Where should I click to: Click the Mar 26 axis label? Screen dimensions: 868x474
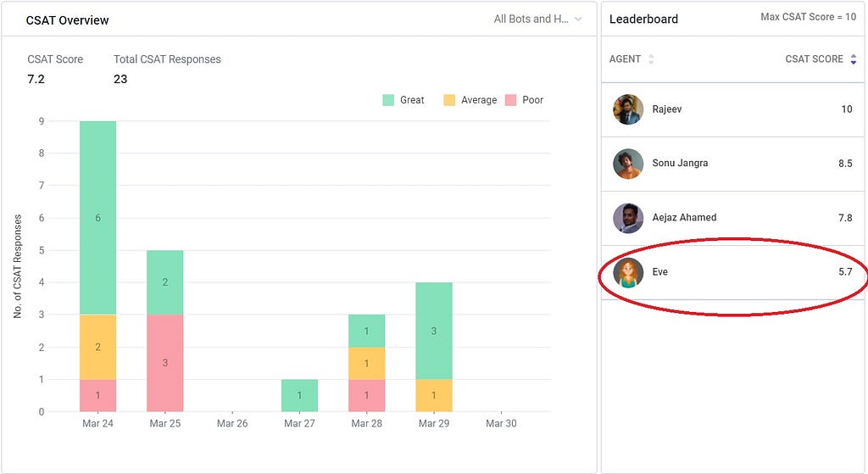click(x=232, y=424)
